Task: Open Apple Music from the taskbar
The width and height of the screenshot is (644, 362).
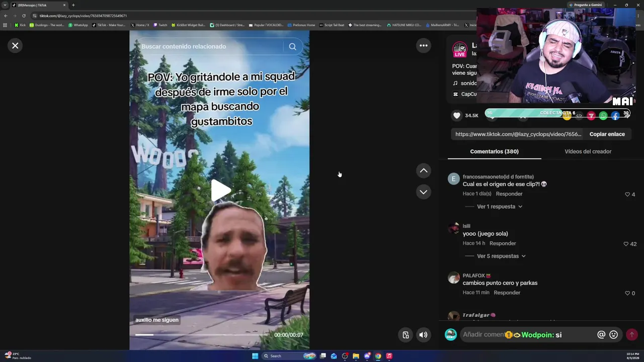Action: pos(389,356)
